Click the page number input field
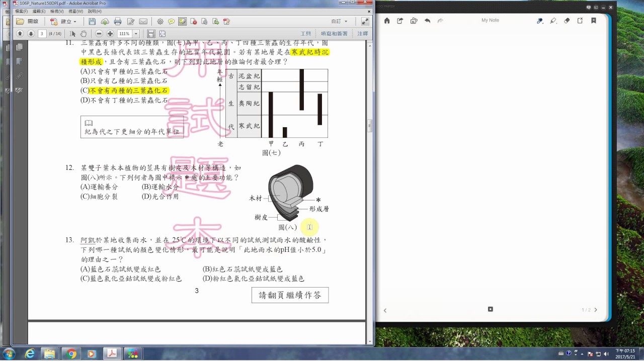Image resolution: width=644 pixels, height=362 pixels. pos(42,34)
